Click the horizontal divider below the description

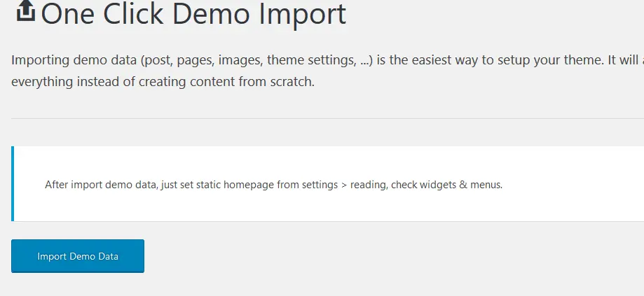click(327, 118)
